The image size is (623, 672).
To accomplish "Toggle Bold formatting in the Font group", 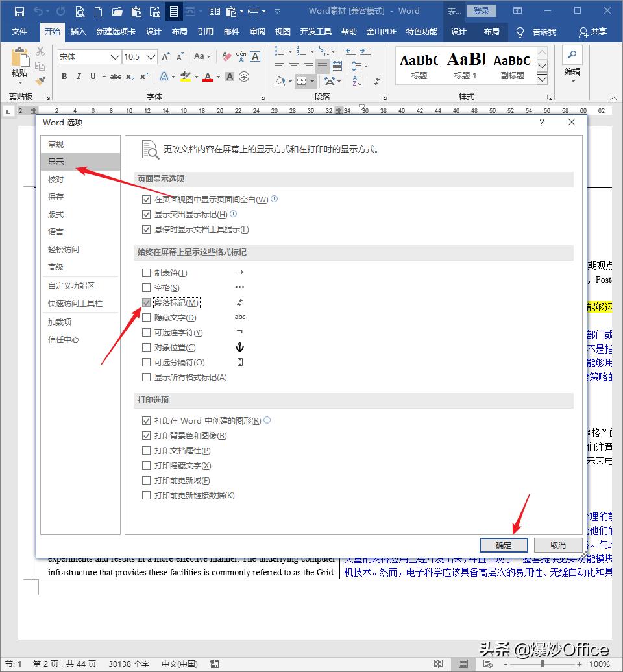I will [x=64, y=77].
